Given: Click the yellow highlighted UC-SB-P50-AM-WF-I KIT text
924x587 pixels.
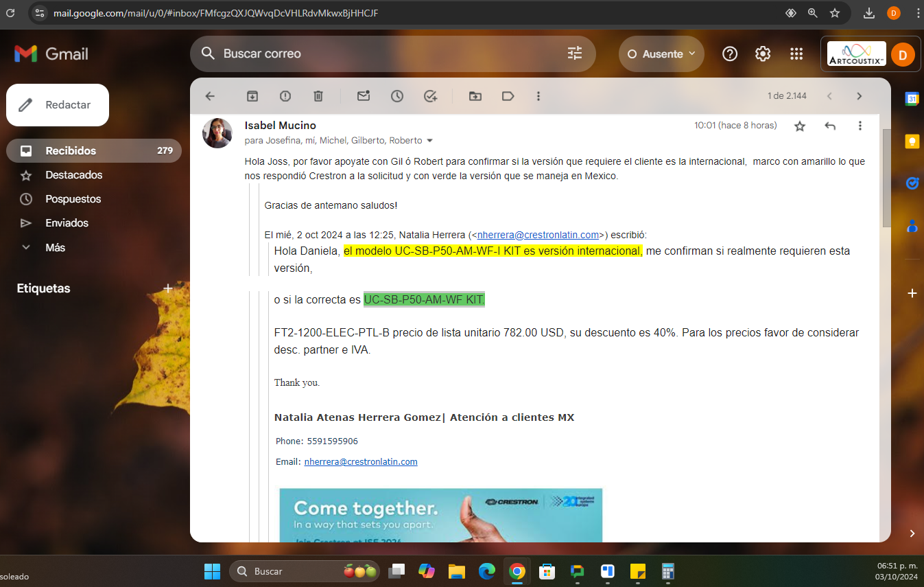Looking at the screenshot, I should pos(493,251).
